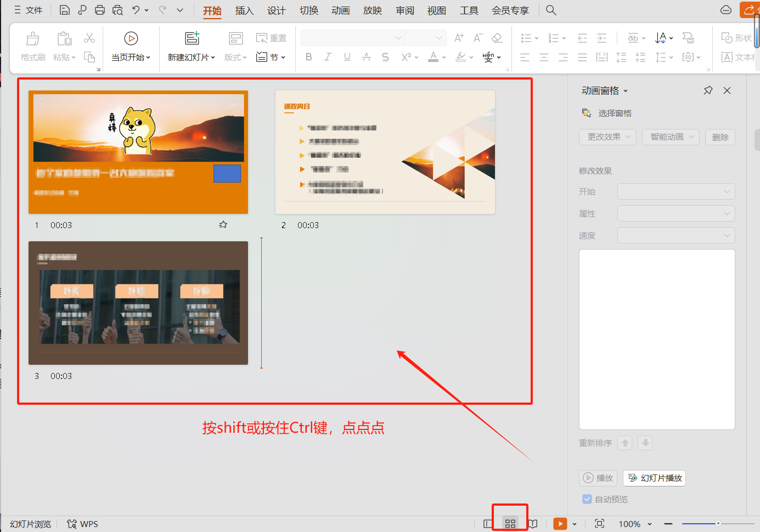Image resolution: width=760 pixels, height=532 pixels.
Task: Toggle Justify paragraph button
Action: [x=582, y=57]
